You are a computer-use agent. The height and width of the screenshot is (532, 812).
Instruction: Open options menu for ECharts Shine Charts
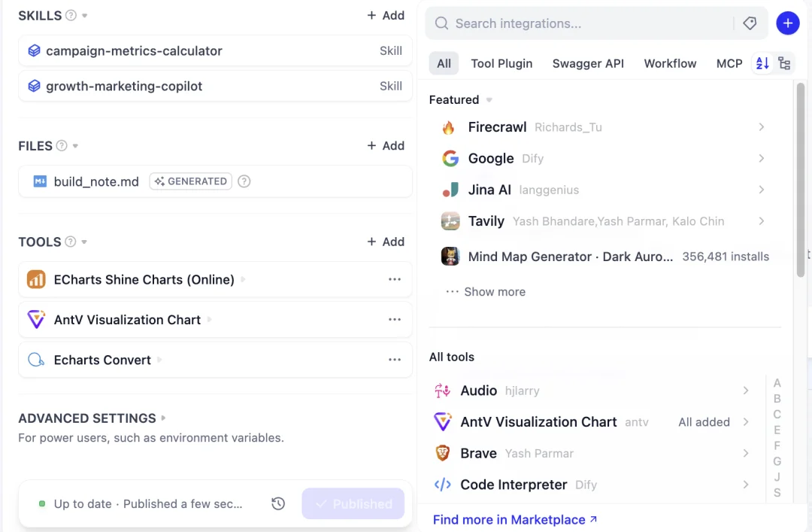coord(395,279)
